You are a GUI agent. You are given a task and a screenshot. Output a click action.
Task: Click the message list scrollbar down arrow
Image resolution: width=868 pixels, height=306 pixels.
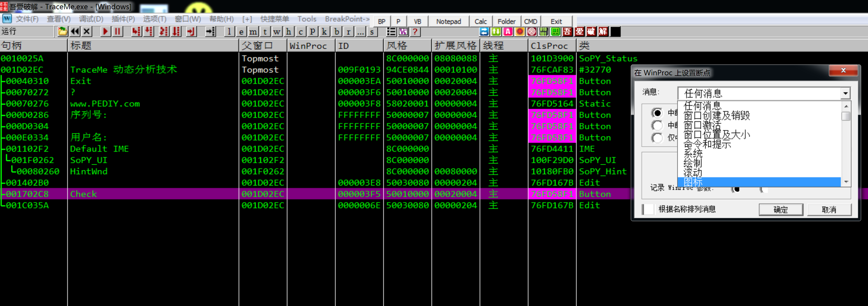[x=846, y=182]
